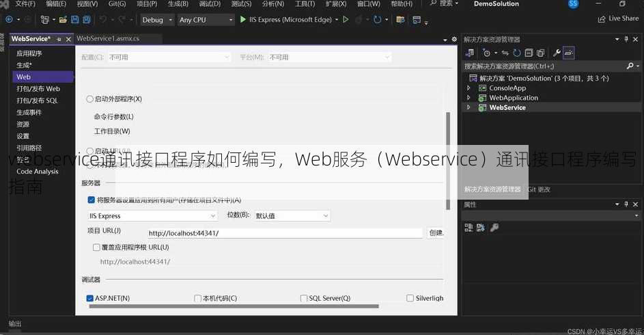Screen dimensions: 644x335
Task: Open the document list dropdown arrow
Action: pos(445,40)
